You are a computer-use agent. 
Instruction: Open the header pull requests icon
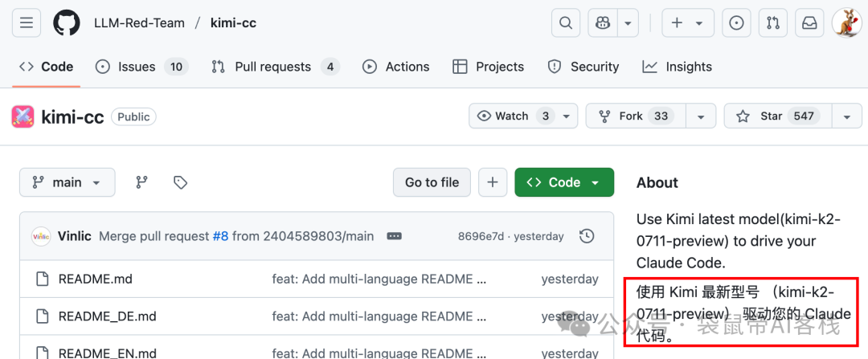773,22
